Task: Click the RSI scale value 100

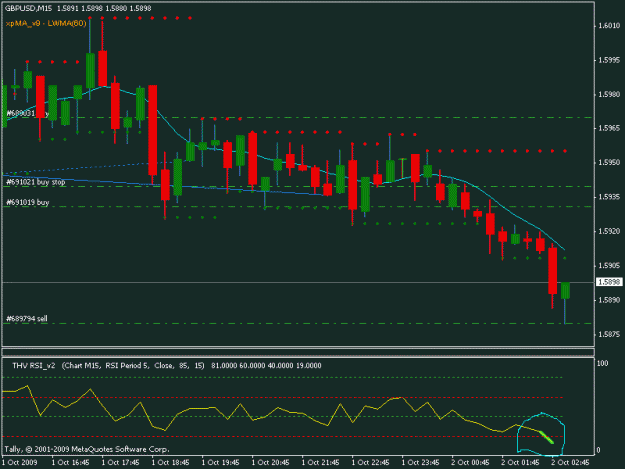Action: pos(603,363)
